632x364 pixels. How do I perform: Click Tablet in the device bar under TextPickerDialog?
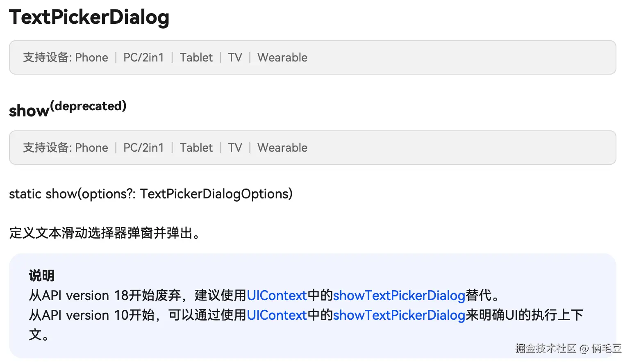click(x=196, y=57)
